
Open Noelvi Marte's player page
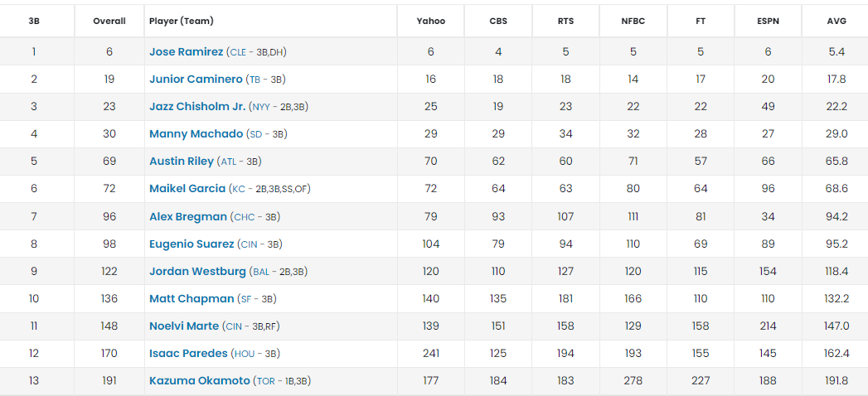click(184, 326)
